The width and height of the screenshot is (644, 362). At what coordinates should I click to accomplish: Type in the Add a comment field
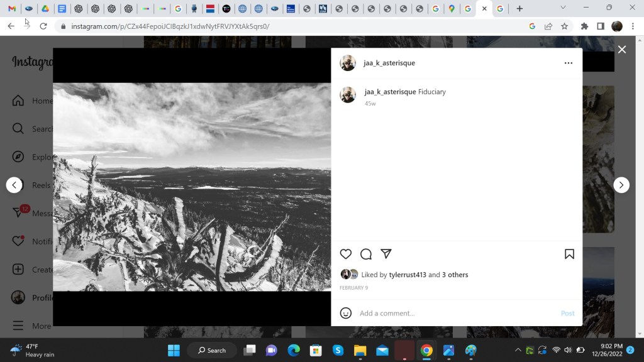(453, 313)
